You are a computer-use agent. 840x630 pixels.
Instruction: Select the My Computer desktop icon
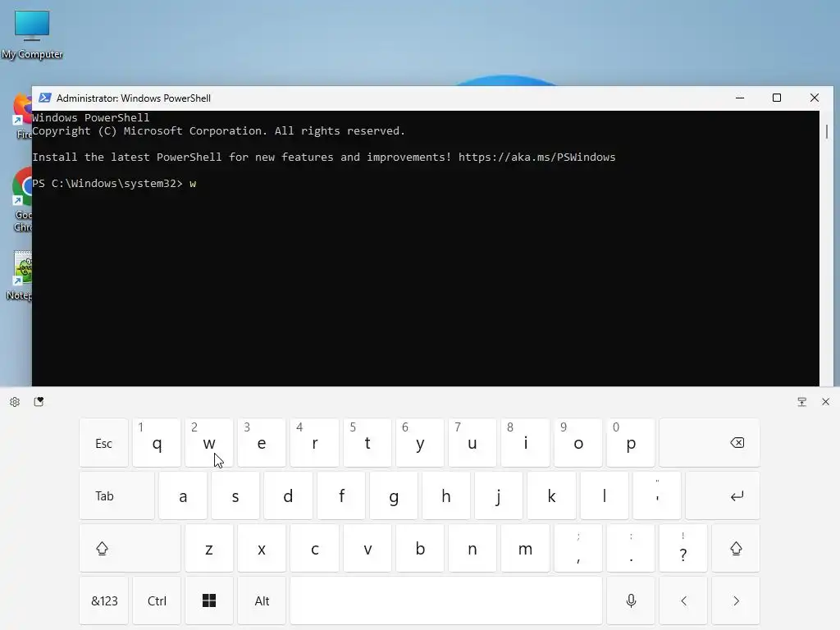[x=32, y=34]
